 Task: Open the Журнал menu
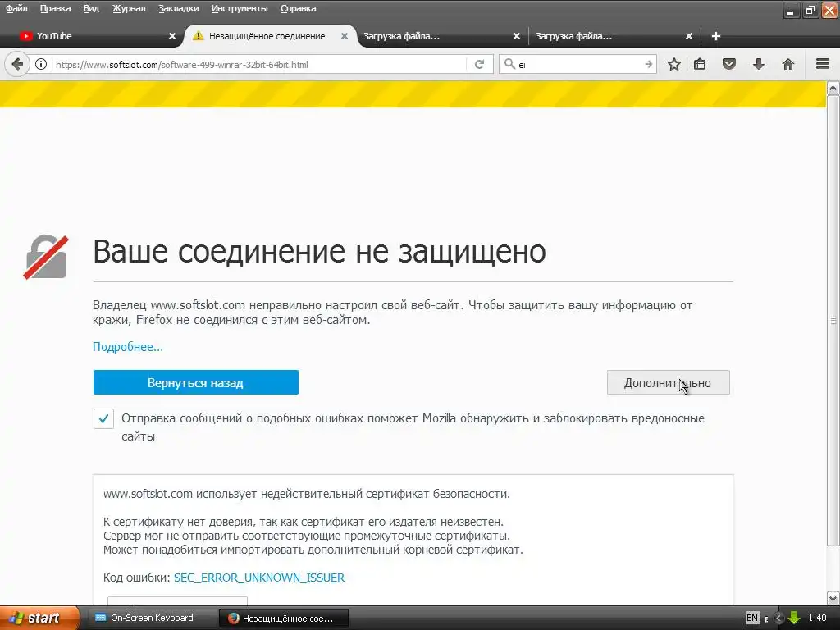(129, 8)
